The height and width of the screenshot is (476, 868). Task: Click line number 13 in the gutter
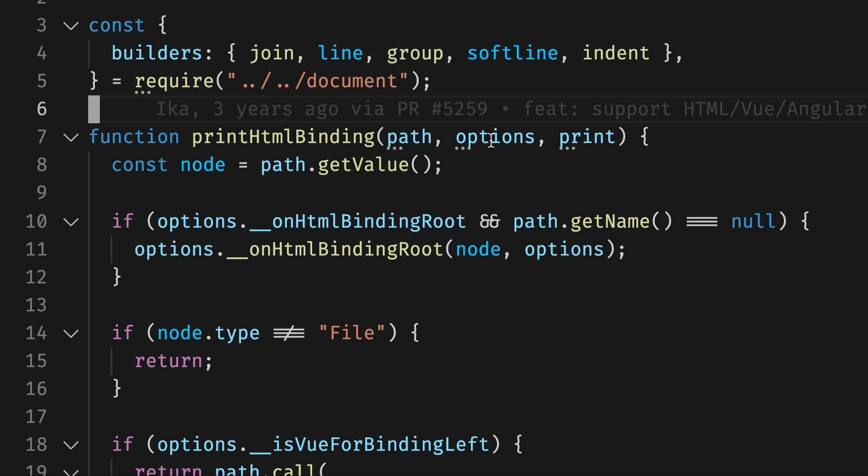[36, 305]
